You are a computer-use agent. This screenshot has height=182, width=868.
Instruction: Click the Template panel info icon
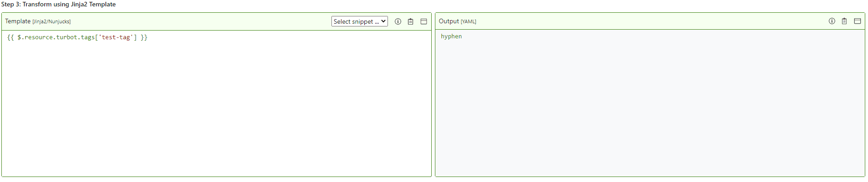[x=398, y=21]
